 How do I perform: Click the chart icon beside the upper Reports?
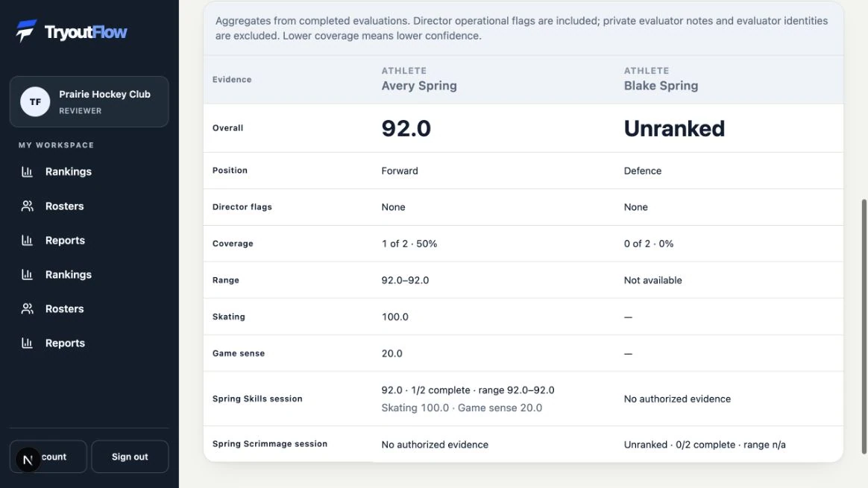pyautogui.click(x=27, y=240)
